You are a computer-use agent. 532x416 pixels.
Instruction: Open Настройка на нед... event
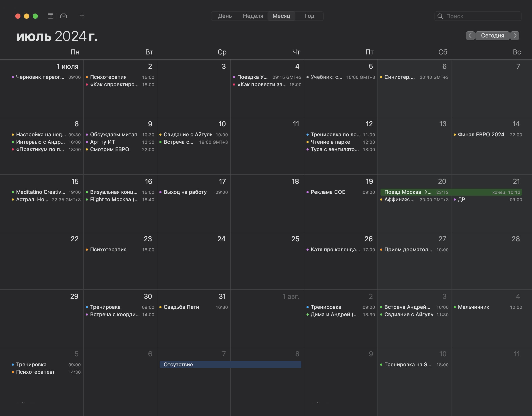(46, 135)
